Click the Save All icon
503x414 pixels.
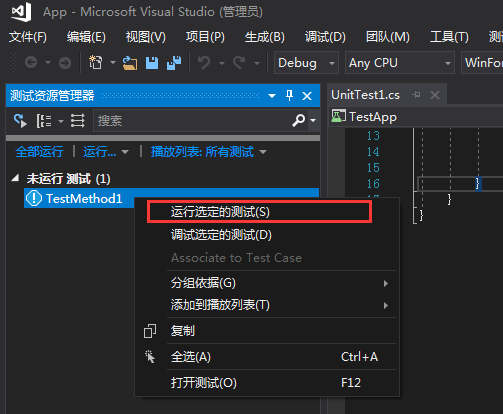tap(174, 63)
